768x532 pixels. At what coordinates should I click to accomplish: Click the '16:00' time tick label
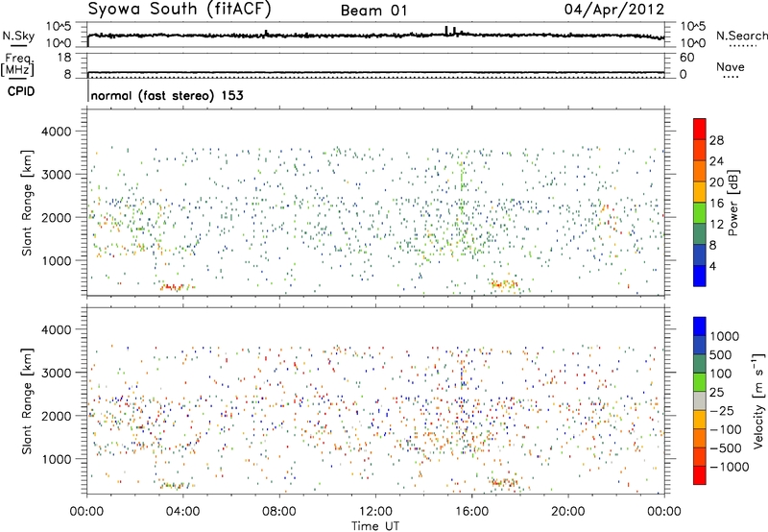coord(471,512)
